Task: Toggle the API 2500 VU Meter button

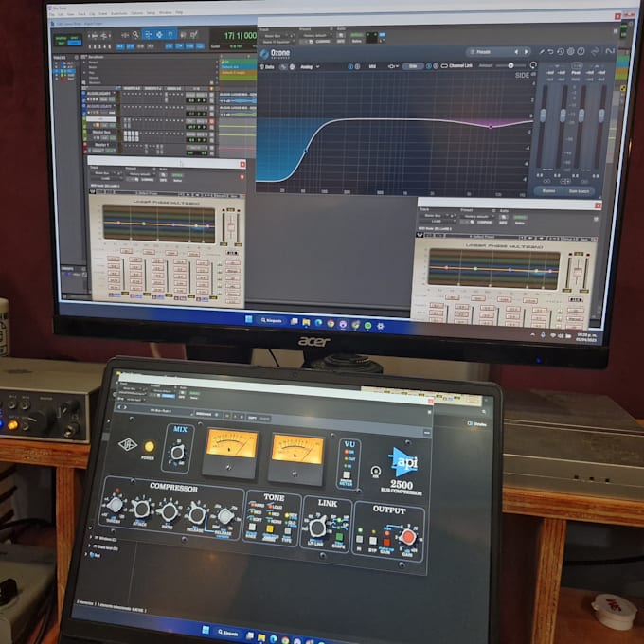Action: coord(347,474)
